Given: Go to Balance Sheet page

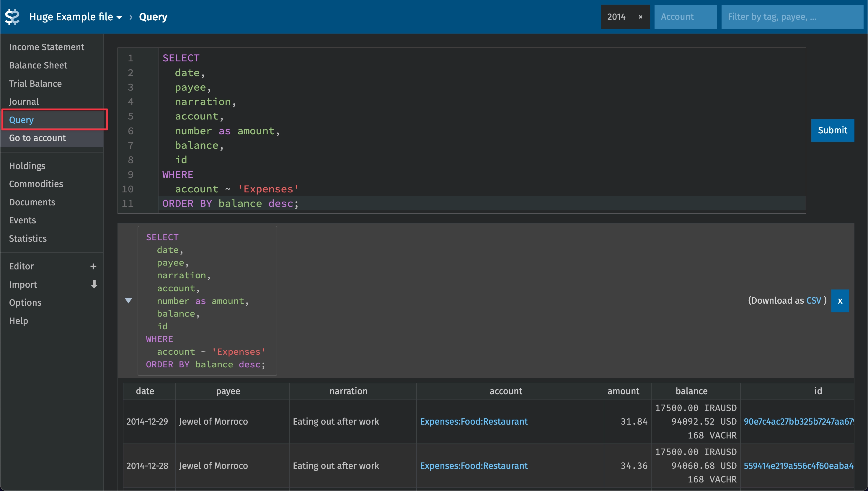Looking at the screenshot, I should coord(38,65).
